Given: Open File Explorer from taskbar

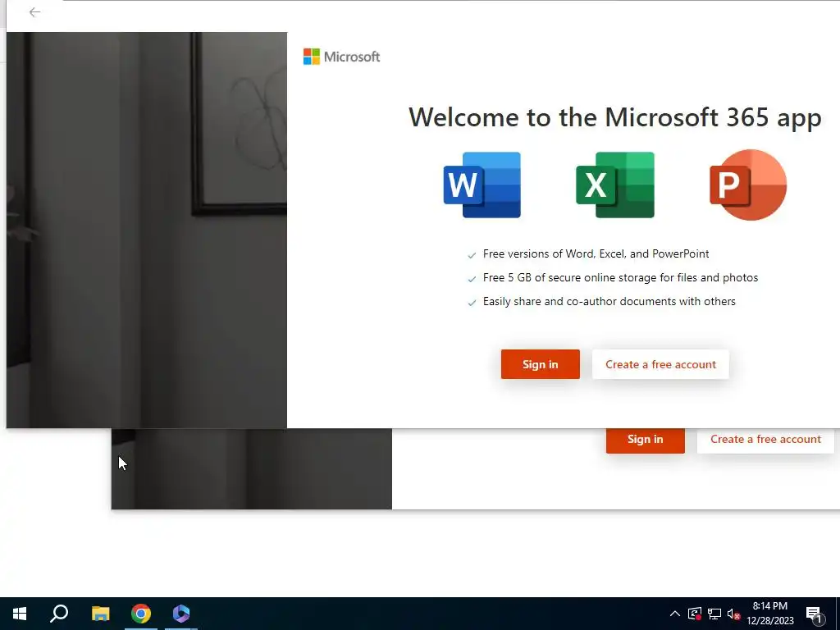Looking at the screenshot, I should 100,614.
